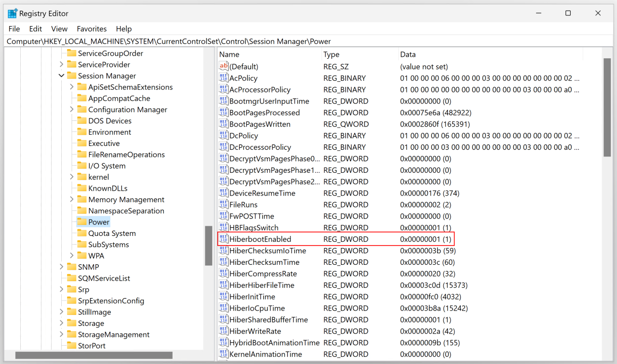
Task: Expand the Configuration Manager key
Action: pyautogui.click(x=71, y=110)
